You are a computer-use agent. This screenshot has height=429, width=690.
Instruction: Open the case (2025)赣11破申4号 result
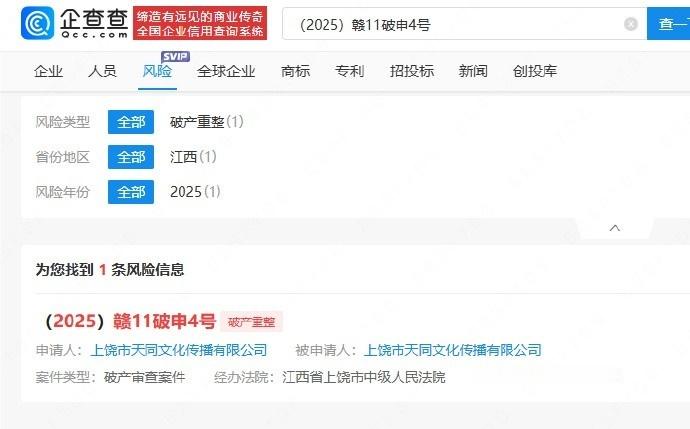click(x=131, y=321)
